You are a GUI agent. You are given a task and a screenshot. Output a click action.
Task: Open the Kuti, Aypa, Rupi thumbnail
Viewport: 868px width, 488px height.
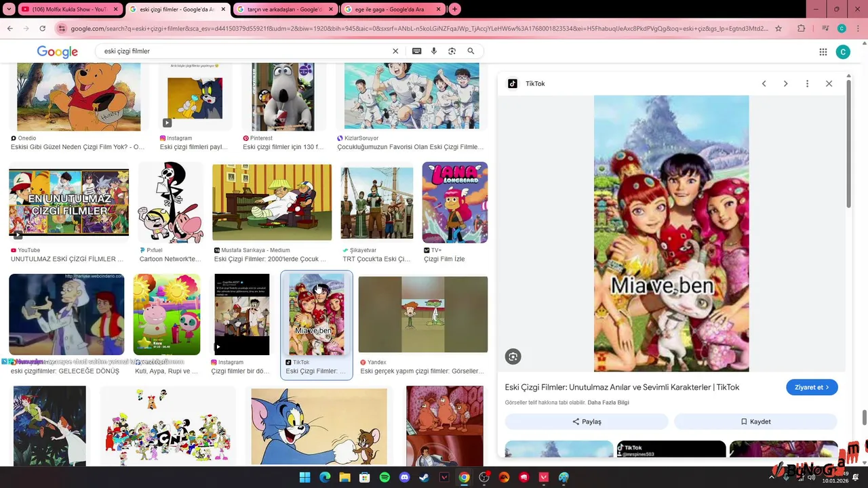167,314
